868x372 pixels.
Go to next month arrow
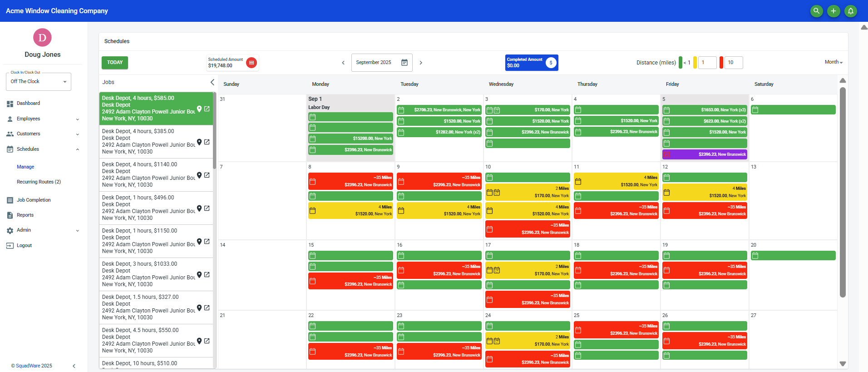tap(421, 63)
